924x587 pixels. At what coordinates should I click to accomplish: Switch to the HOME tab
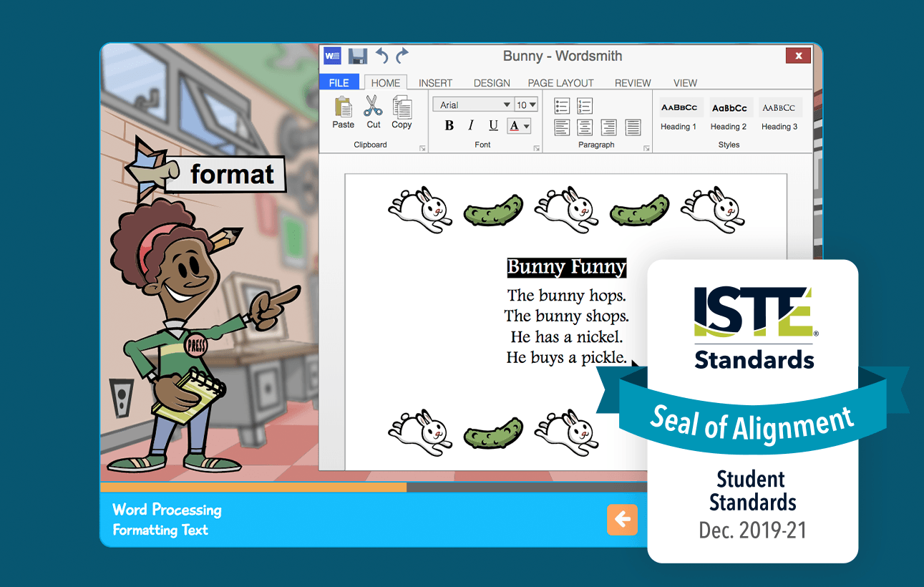click(x=386, y=82)
